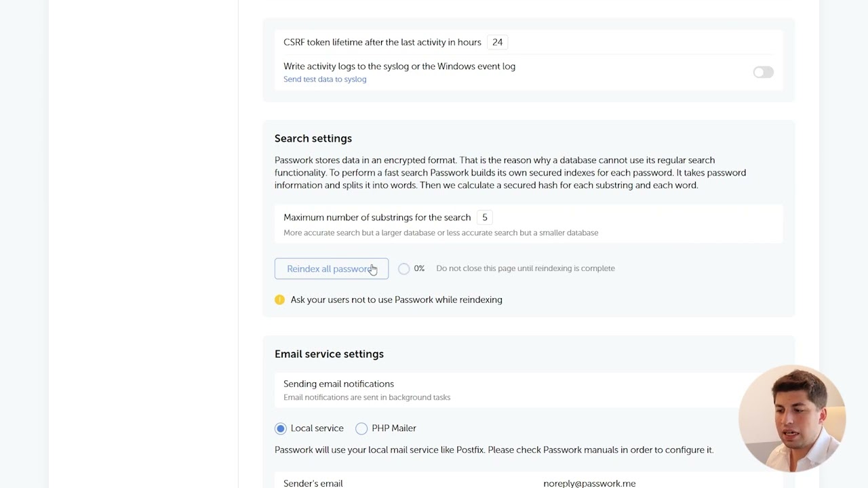Click the PHP Mailer label text
The image size is (868, 488).
coord(394,428)
